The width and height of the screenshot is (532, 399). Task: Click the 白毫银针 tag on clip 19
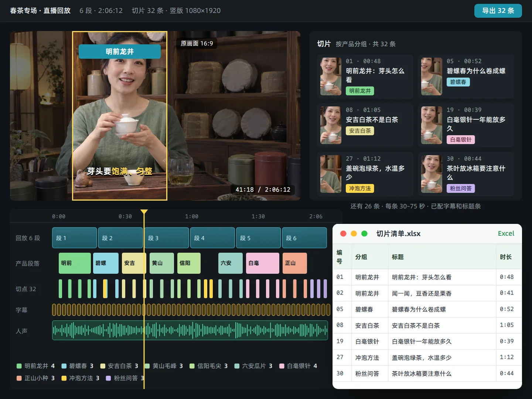coord(461,140)
